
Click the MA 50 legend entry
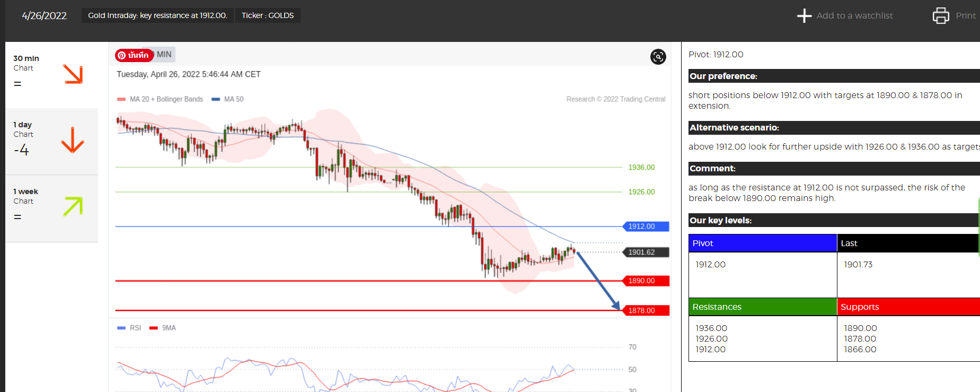click(227, 99)
